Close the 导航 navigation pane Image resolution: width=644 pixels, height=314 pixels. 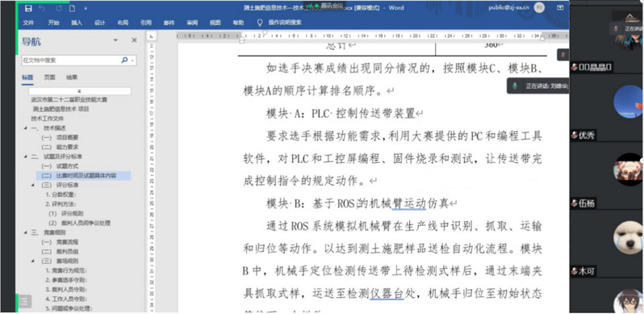tap(134, 40)
